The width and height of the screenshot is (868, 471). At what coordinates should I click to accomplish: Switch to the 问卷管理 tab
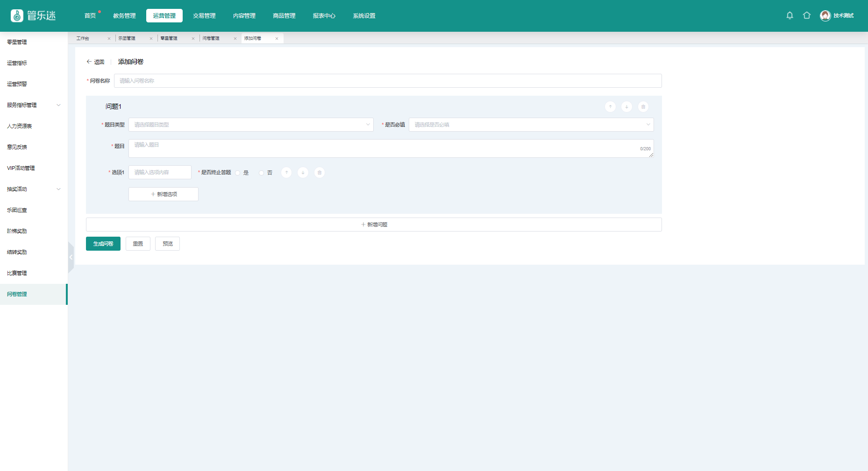click(x=211, y=38)
